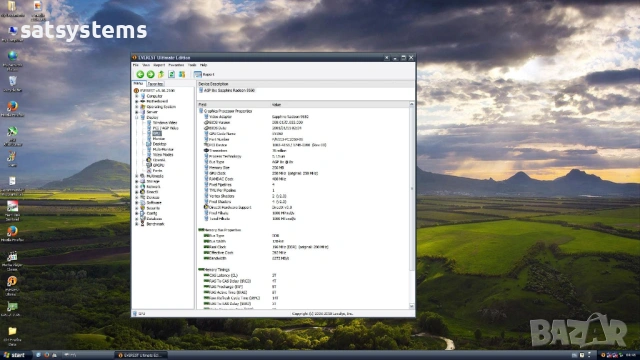Select Operating System in the tree
Image resolution: width=640 pixels, height=360 pixels.
pos(161,107)
